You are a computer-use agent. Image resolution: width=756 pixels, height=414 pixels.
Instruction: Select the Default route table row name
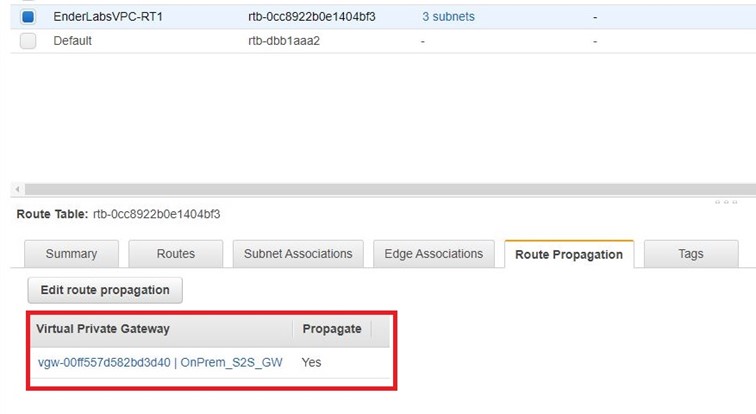(72, 41)
